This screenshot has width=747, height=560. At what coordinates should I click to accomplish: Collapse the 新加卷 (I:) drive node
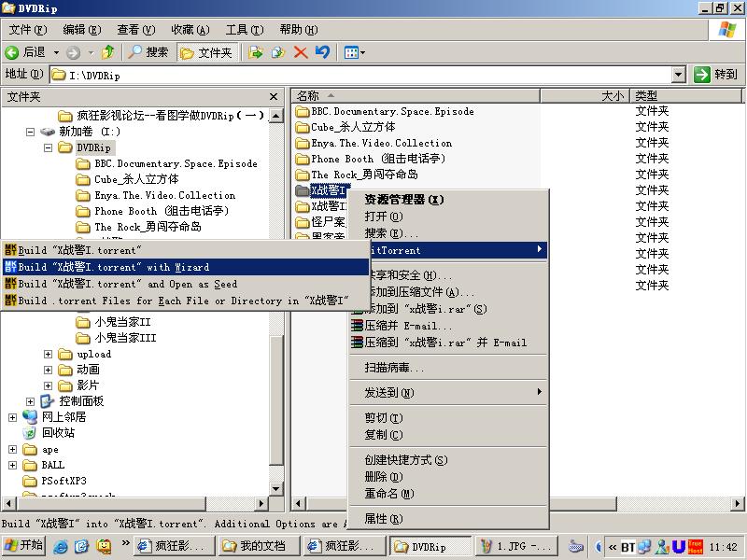pyautogui.click(x=31, y=132)
